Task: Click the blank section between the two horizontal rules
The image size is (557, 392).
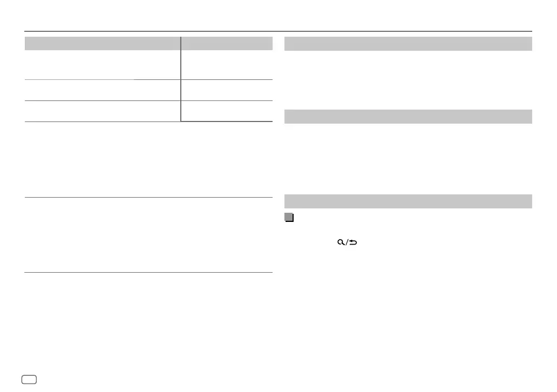Action: click(x=148, y=235)
